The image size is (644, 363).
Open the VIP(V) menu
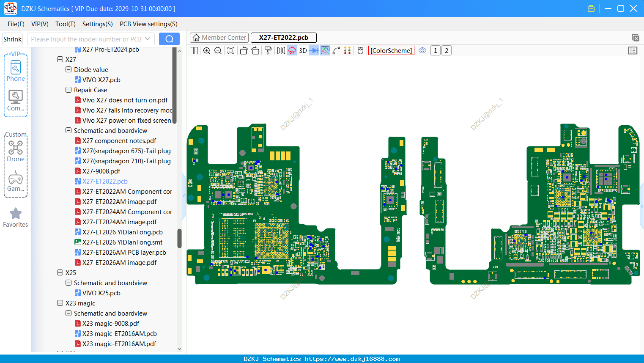click(x=40, y=24)
